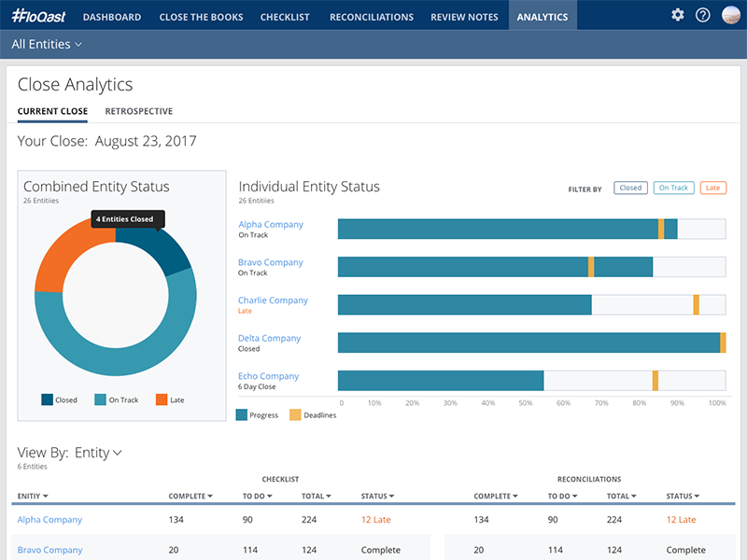This screenshot has height=560, width=747.
Task: Click the Deadlines legend square
Action: [x=295, y=414]
